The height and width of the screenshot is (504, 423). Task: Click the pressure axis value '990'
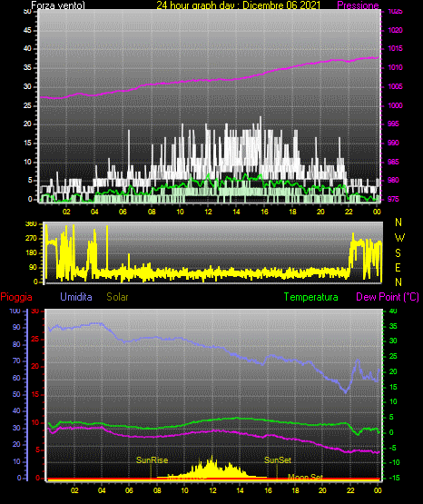pyautogui.click(x=393, y=143)
